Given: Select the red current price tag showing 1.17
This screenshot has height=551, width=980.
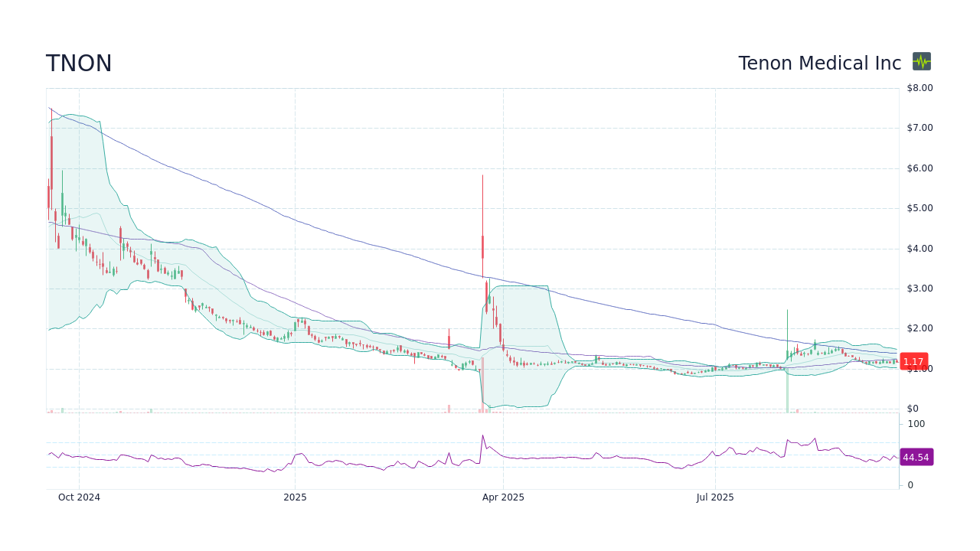Looking at the screenshot, I should pyautogui.click(x=913, y=361).
